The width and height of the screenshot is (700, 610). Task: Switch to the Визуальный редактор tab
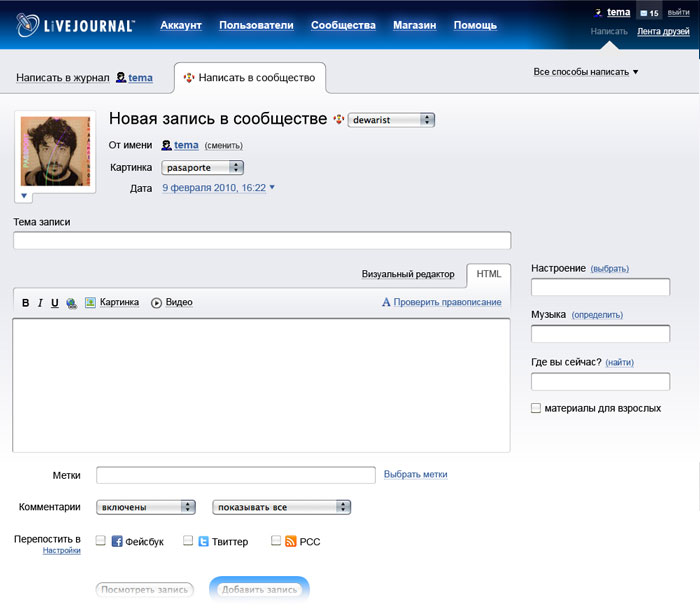pyautogui.click(x=408, y=274)
